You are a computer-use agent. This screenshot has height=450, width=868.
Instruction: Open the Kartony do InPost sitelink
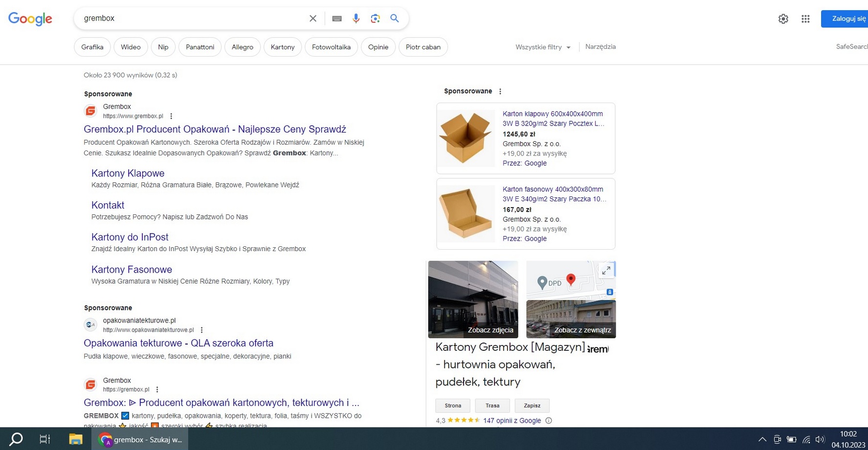pyautogui.click(x=130, y=237)
